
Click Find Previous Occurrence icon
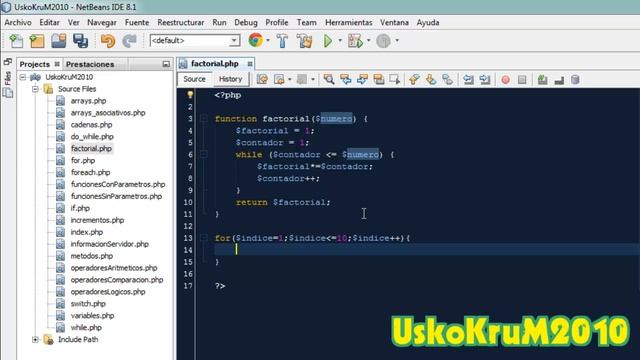(x=346, y=79)
